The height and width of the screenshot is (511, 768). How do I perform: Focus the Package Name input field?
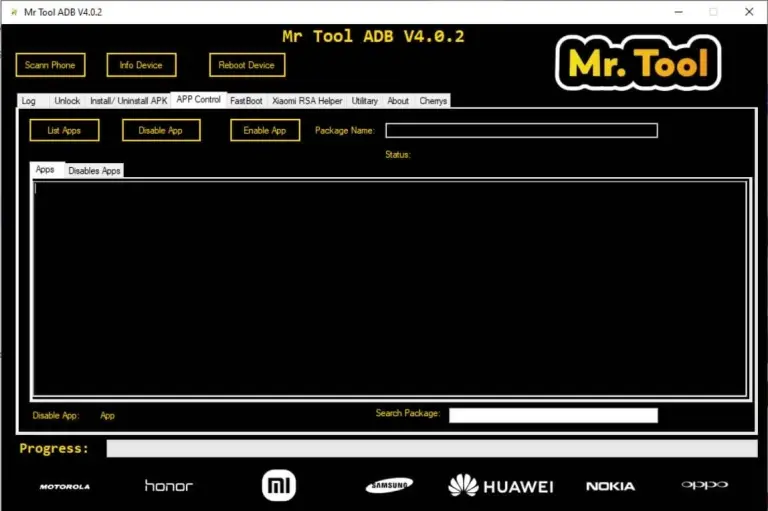[522, 130]
